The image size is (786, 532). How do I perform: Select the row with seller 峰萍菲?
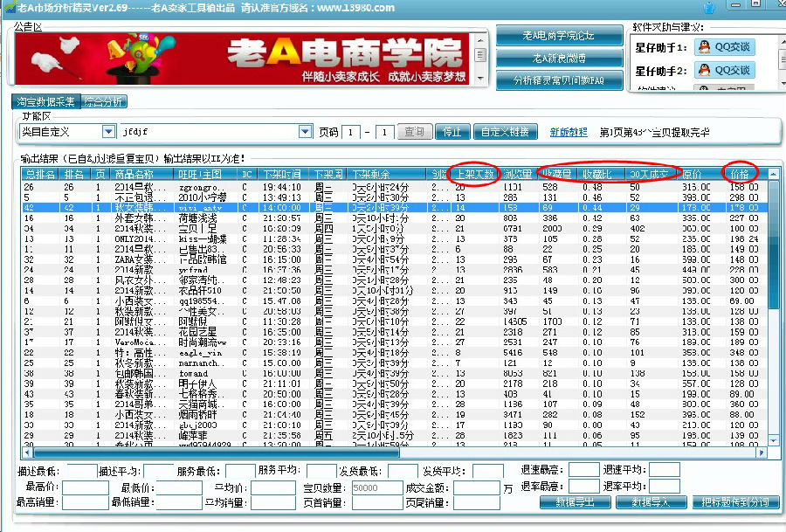394,435
